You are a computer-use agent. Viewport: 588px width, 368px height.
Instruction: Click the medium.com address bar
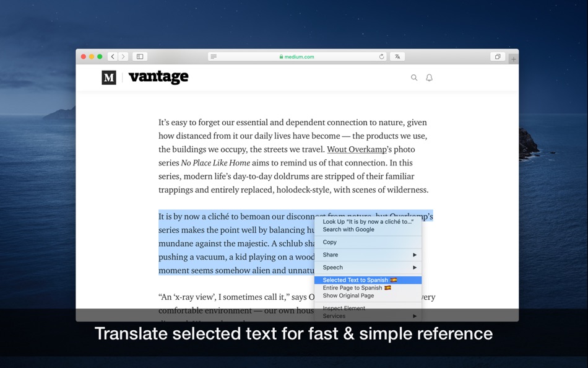tap(297, 56)
